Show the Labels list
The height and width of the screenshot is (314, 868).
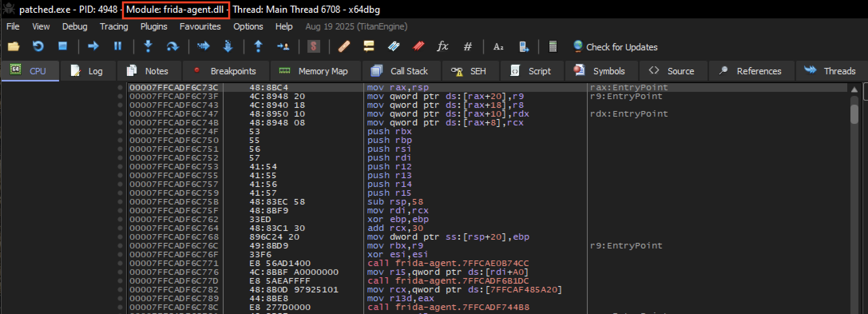pos(393,47)
